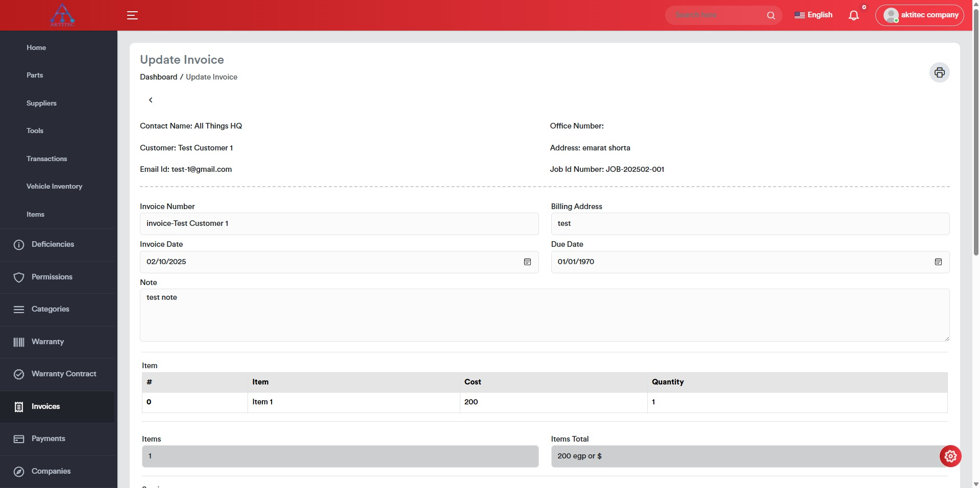Viewport: 980px width, 488px height.
Task: Click the Note textarea resize handle
Action: tap(946, 338)
